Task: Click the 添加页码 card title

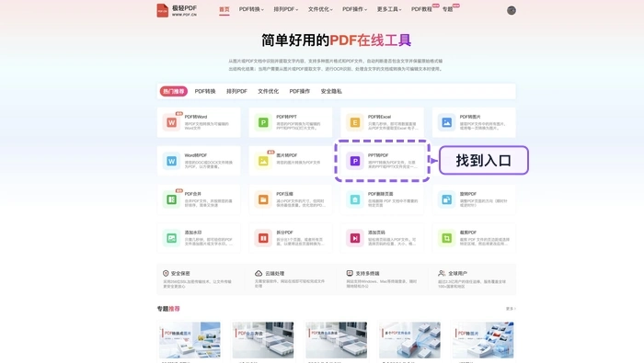Action: (x=376, y=233)
